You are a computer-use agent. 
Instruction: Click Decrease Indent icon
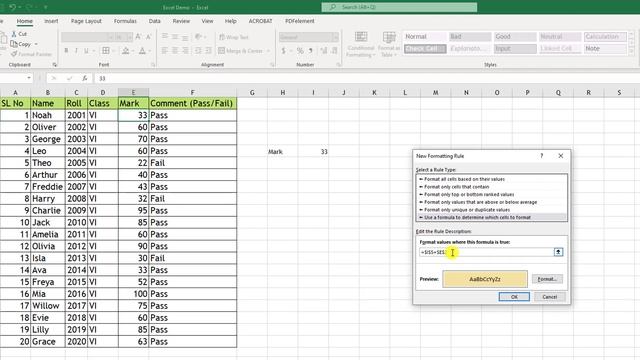click(x=198, y=51)
